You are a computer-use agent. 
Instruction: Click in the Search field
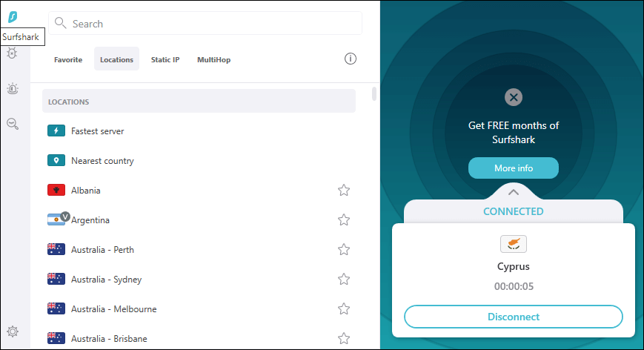205,24
